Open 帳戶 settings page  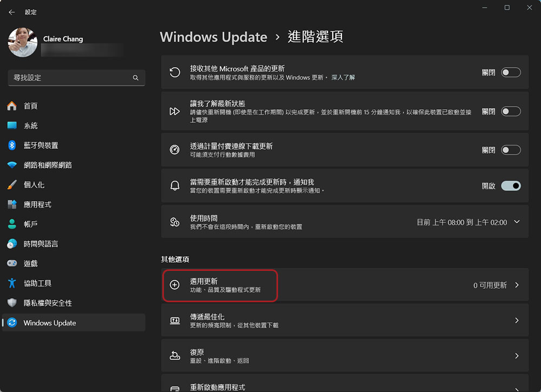[x=74, y=224]
